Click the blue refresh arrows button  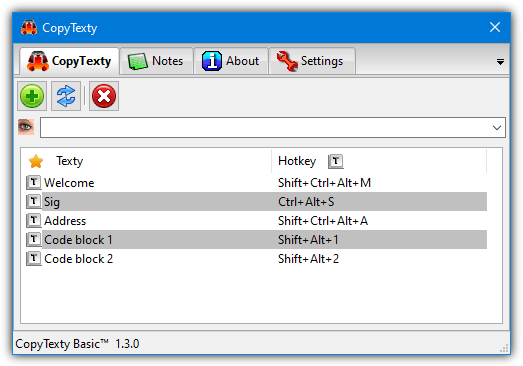point(66,96)
